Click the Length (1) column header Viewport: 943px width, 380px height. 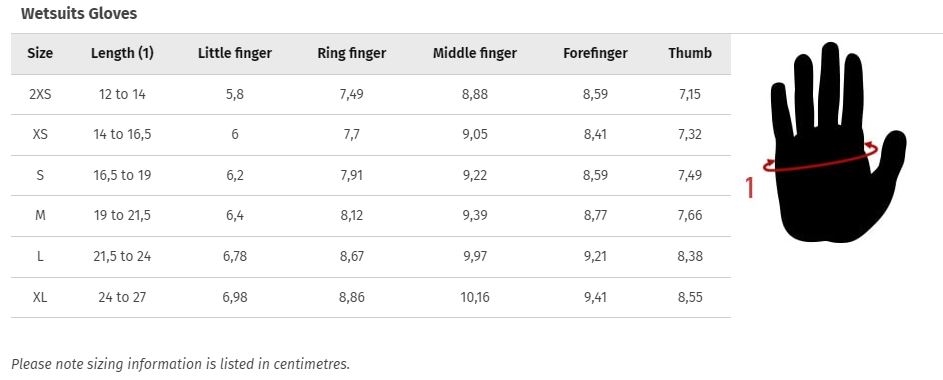point(122,53)
